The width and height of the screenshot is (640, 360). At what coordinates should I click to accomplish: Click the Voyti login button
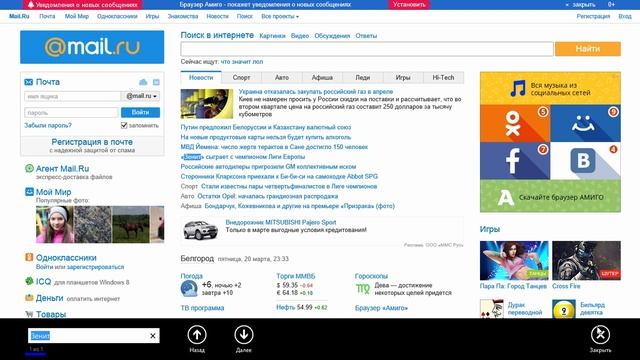(x=140, y=112)
